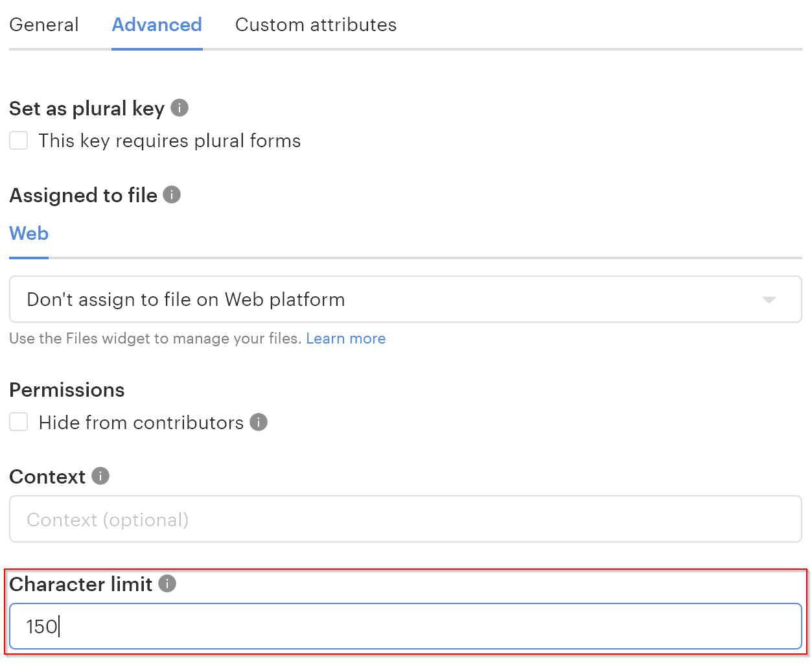Click 'This key requires plural forms' label text
812x667 pixels.
(x=170, y=141)
